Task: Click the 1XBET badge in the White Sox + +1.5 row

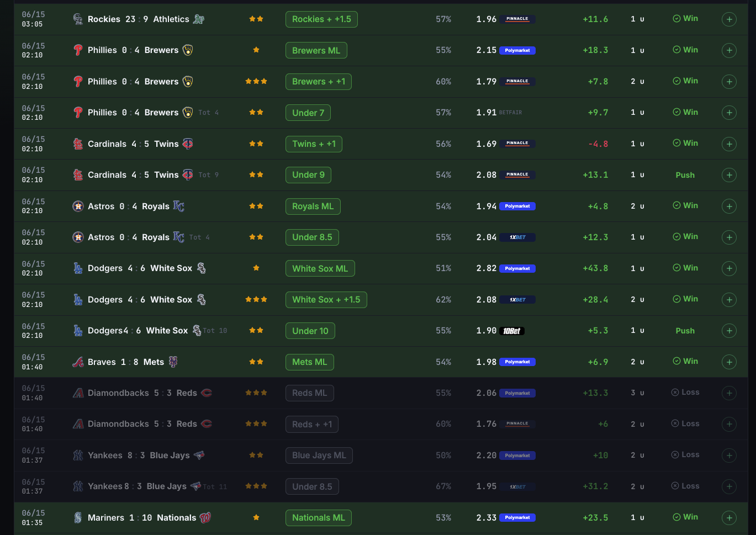Action: 517,300
